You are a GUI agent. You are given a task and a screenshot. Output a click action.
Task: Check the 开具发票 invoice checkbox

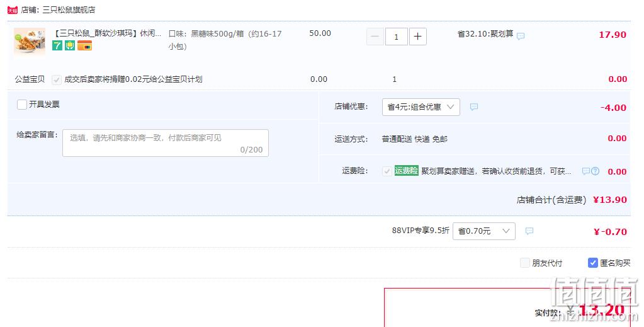click(x=22, y=105)
